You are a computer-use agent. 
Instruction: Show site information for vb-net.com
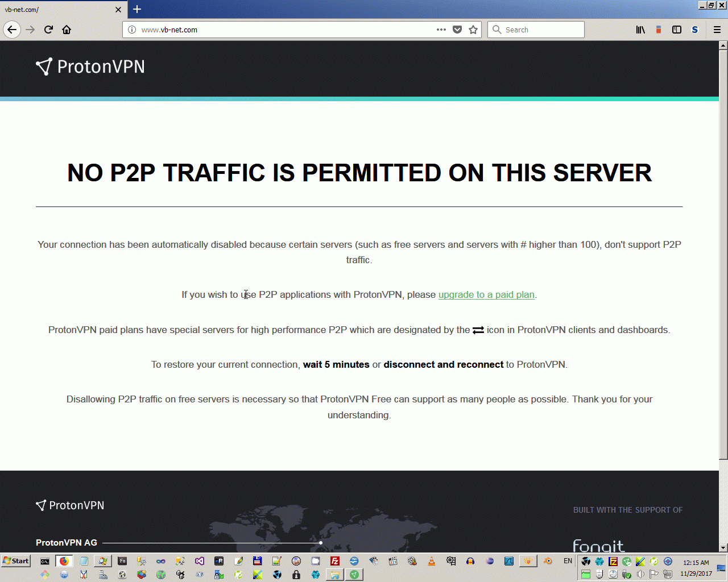pyautogui.click(x=132, y=30)
